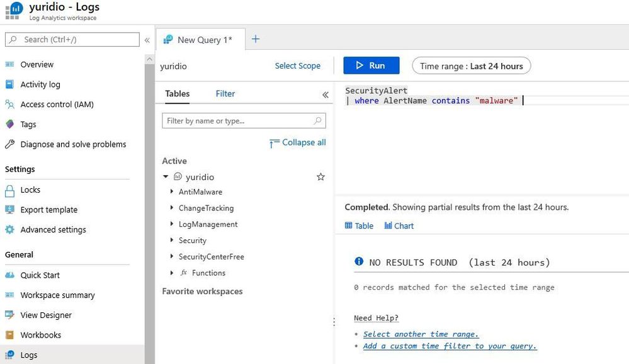Show results in Table view
Screen dimensions: 629x364
360,225
